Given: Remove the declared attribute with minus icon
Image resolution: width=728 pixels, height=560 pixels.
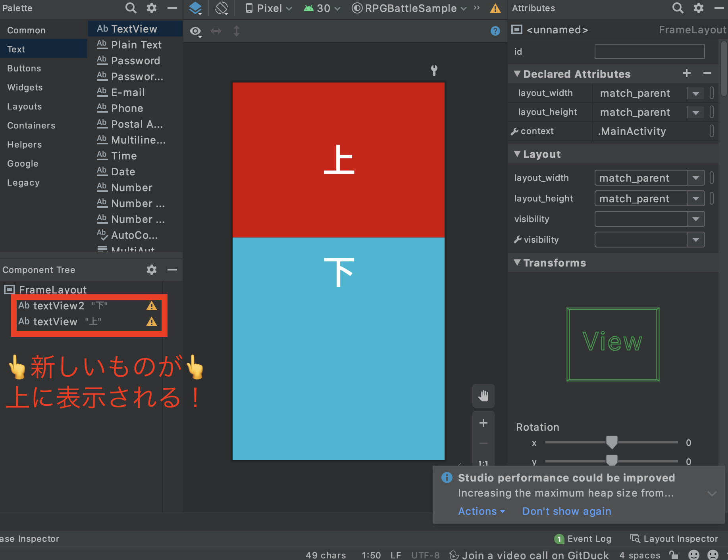Looking at the screenshot, I should (707, 73).
